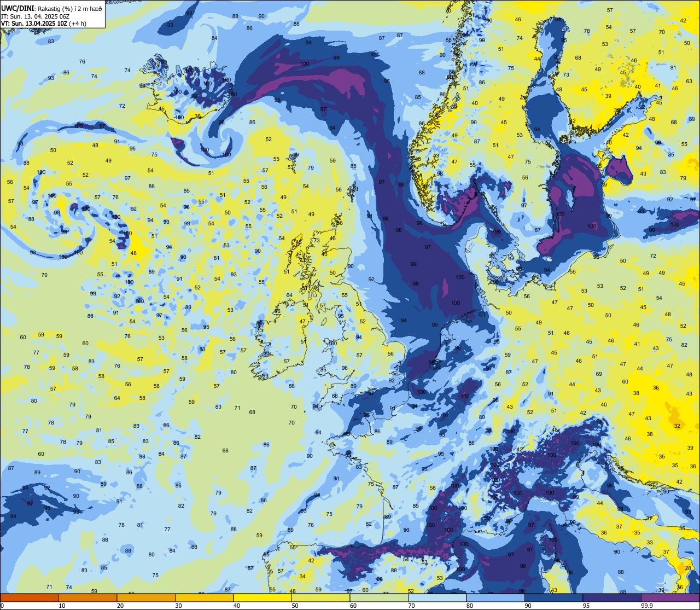Click the '60' legend scale label

pos(353,606)
